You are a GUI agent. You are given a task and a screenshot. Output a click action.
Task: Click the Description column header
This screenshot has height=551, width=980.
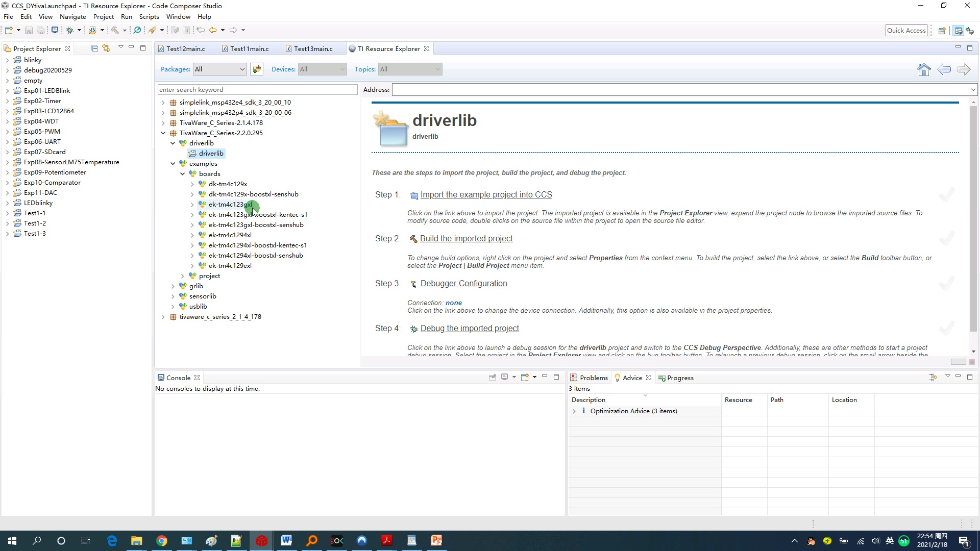[645, 400]
